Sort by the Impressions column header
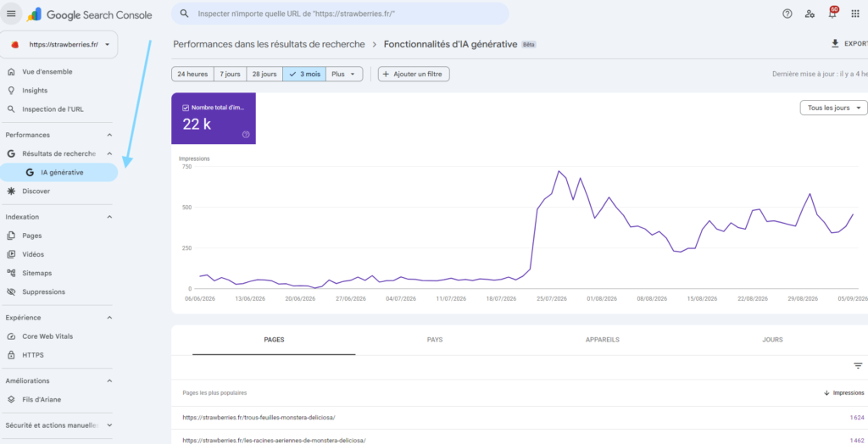The image size is (868, 444). [844, 392]
